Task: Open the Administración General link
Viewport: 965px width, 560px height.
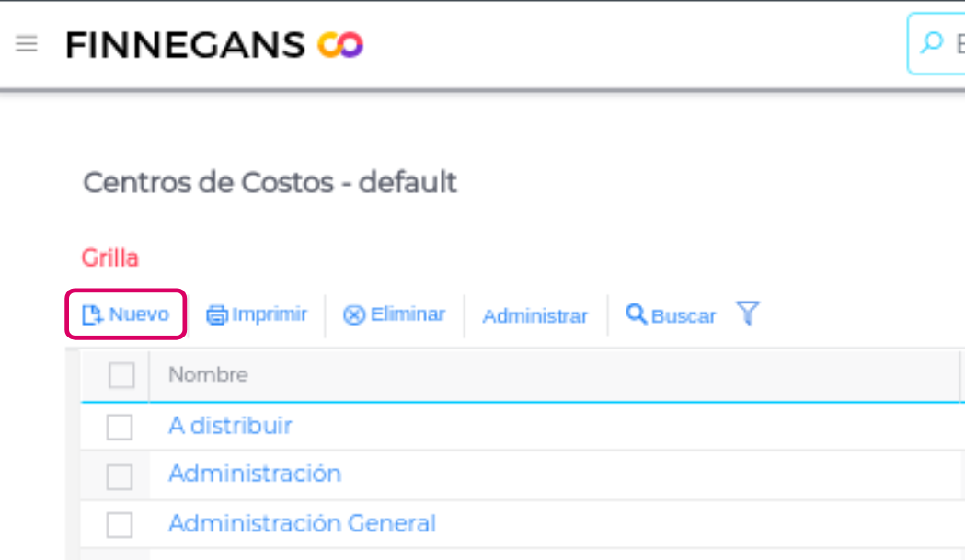Action: tap(302, 523)
